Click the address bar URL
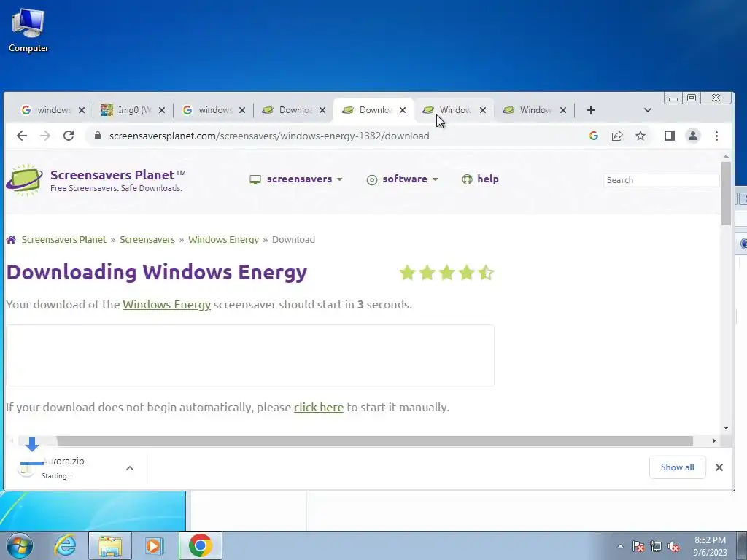 (x=269, y=136)
